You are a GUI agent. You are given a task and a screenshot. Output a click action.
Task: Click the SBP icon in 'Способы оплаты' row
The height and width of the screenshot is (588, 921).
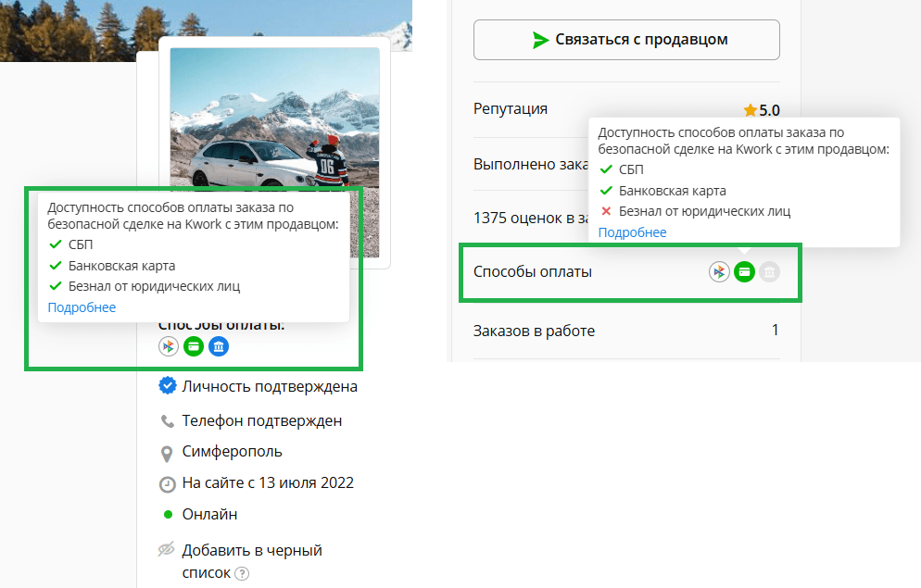719,271
